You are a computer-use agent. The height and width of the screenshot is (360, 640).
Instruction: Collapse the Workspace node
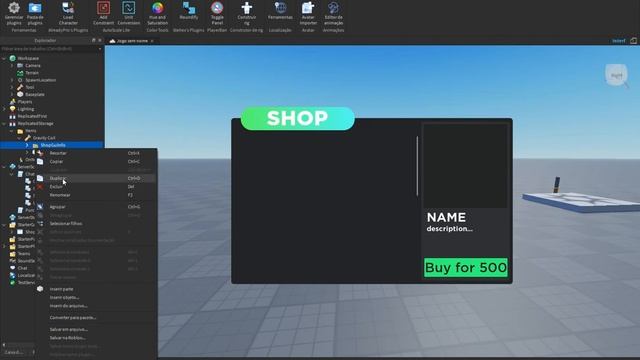click(4, 58)
